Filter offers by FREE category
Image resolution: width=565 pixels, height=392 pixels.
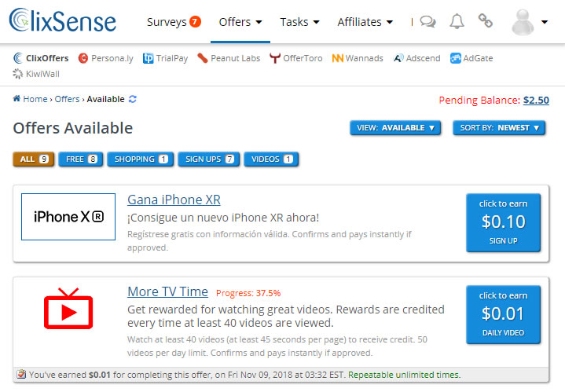click(81, 159)
